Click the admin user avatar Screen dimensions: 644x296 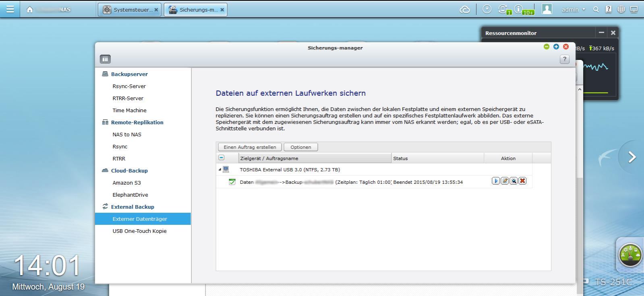pos(547,9)
